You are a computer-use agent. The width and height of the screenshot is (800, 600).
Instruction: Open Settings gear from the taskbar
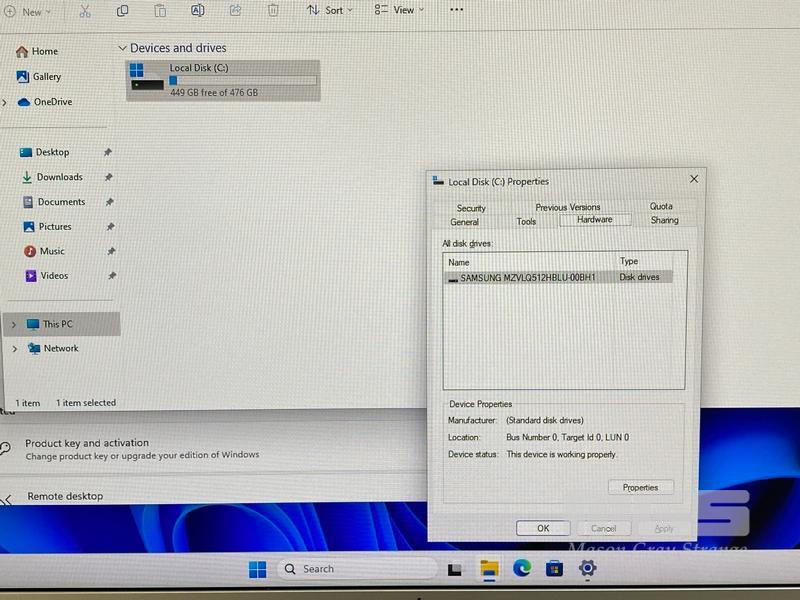point(587,567)
